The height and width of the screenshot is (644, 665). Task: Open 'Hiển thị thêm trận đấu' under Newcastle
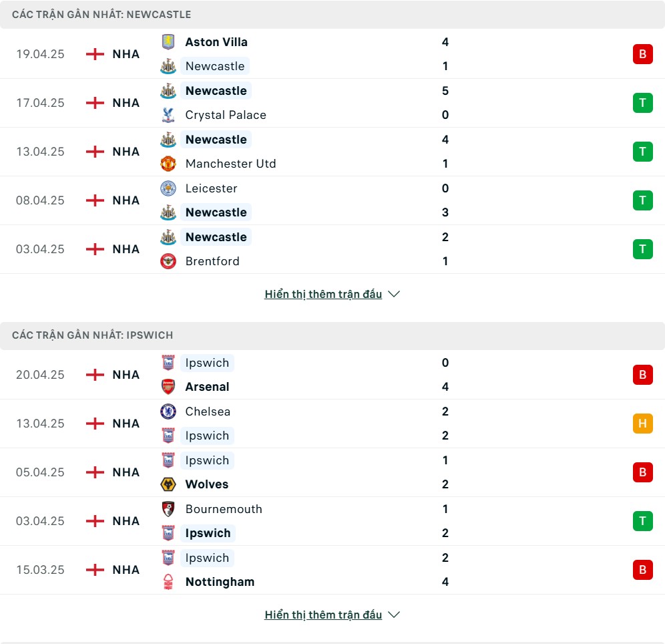pos(323,294)
